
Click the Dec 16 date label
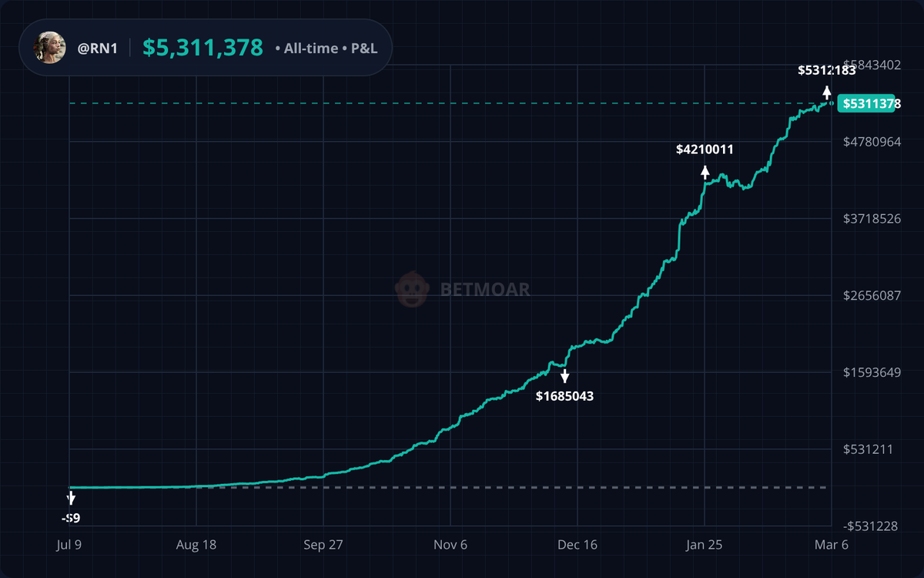577,544
